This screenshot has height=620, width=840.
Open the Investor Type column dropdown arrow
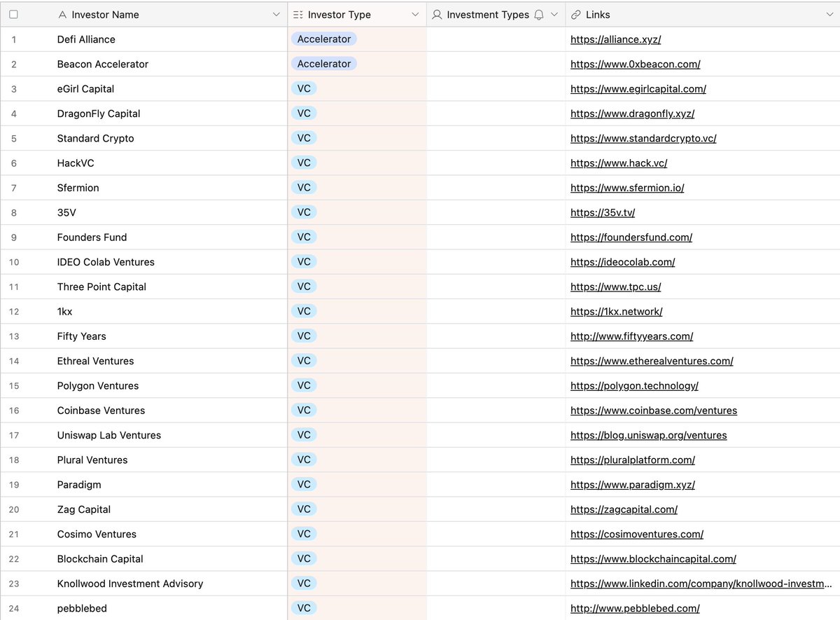point(415,15)
